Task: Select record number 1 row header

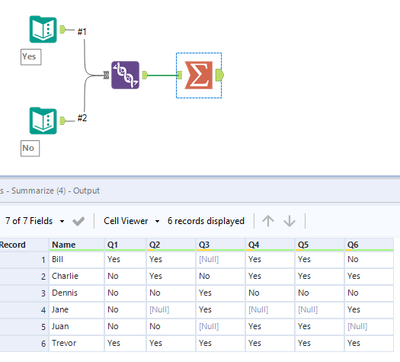Action: 24,259
